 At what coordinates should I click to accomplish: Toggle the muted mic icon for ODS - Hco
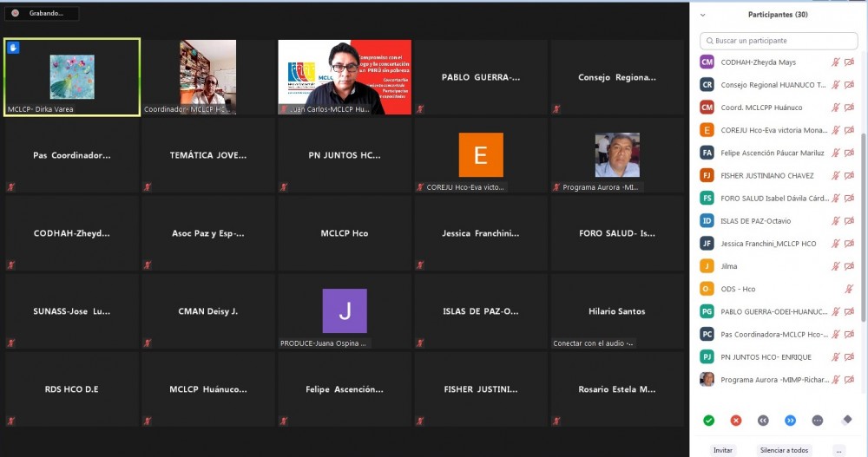pyautogui.click(x=849, y=289)
